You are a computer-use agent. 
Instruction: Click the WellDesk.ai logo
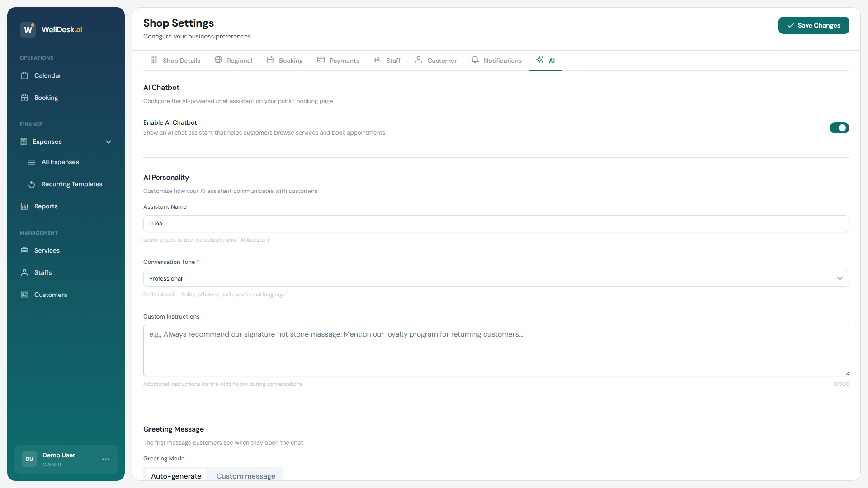[x=51, y=29]
